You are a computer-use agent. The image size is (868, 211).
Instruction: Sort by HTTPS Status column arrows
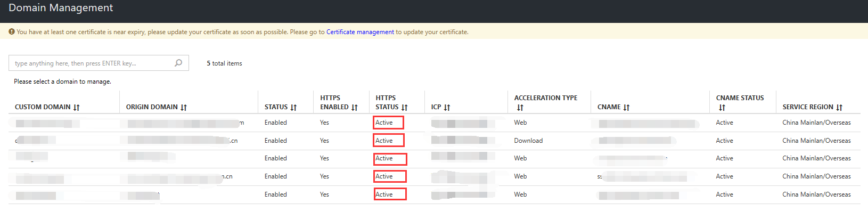(x=405, y=107)
